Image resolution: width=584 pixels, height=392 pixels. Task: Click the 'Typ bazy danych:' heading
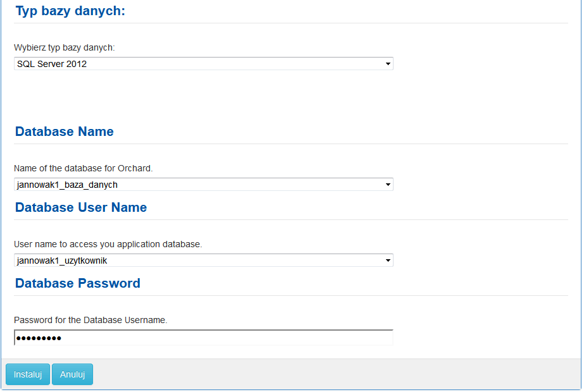[70, 11]
